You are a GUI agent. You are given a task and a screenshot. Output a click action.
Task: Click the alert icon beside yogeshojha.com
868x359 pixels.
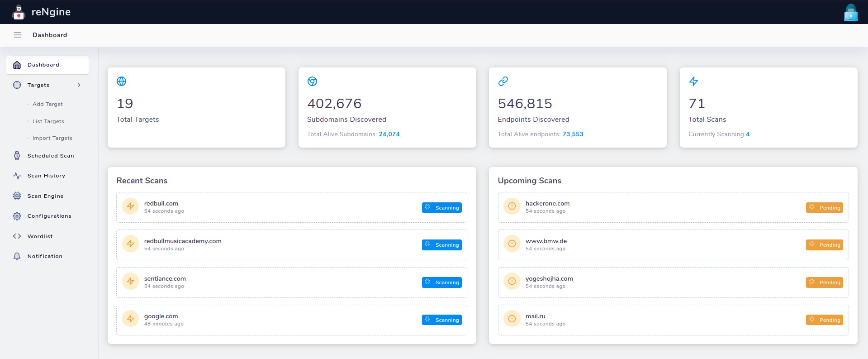click(x=512, y=282)
